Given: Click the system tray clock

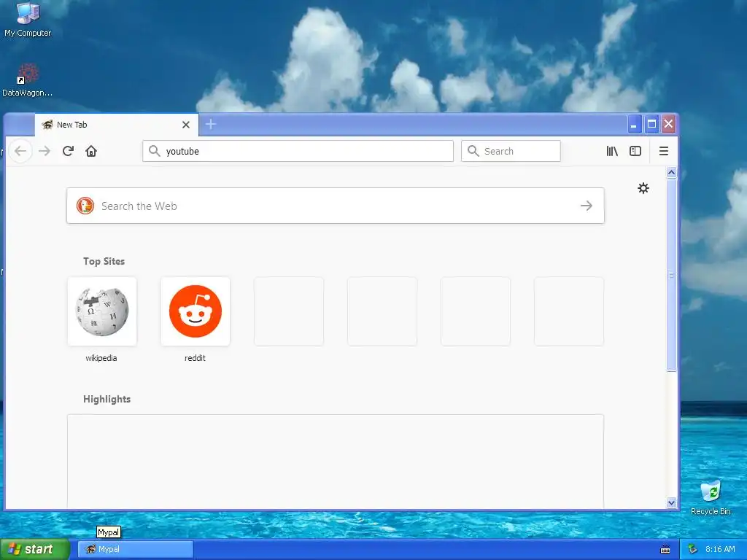Looking at the screenshot, I should click(720, 549).
